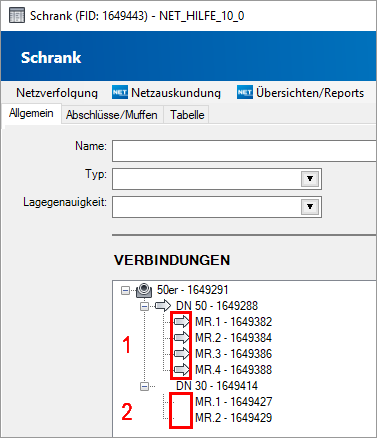Click the NET icon beside Übersichten/Reports
Screen dimensions: 377x438
point(245,92)
